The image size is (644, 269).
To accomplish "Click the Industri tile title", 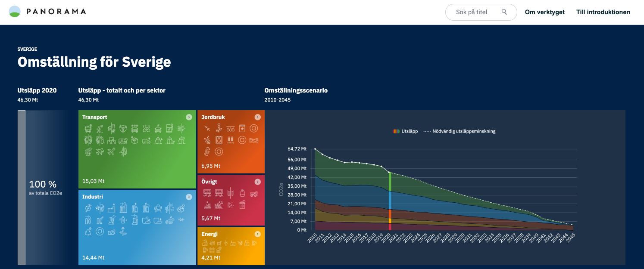I will pos(93,197).
